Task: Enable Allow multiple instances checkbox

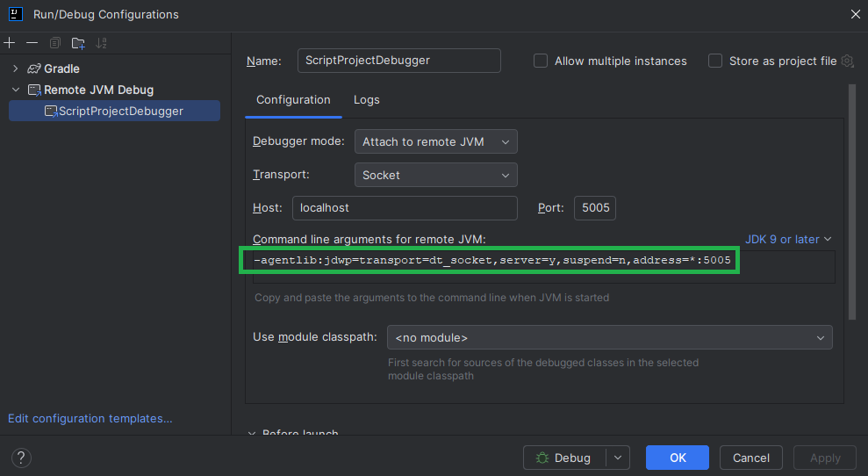Action: tap(541, 61)
